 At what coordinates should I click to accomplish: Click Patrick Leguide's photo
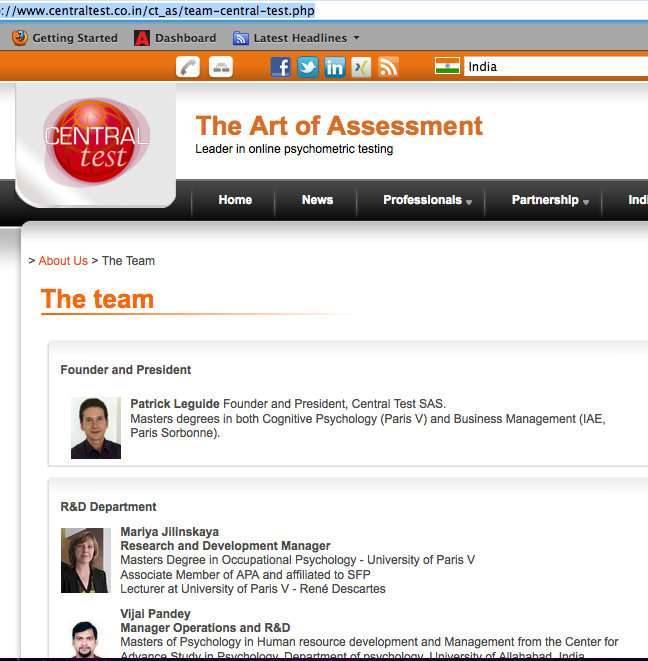tap(96, 428)
